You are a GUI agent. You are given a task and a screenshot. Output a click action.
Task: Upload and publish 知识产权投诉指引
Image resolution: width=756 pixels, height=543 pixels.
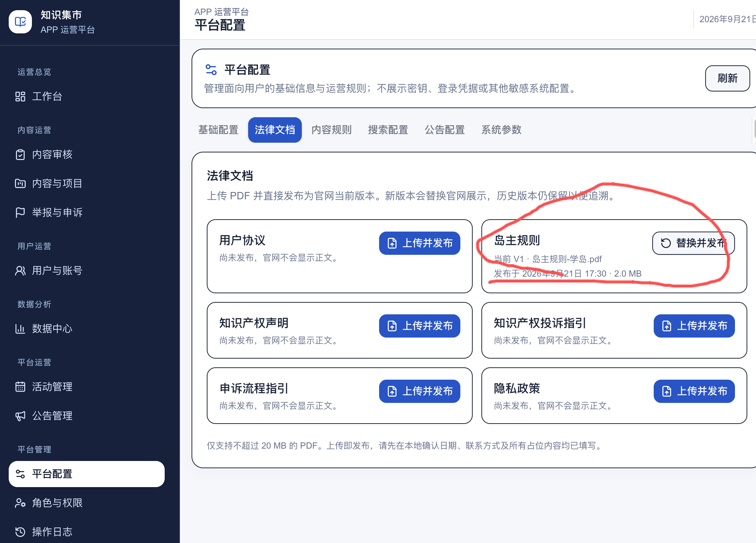[694, 326]
